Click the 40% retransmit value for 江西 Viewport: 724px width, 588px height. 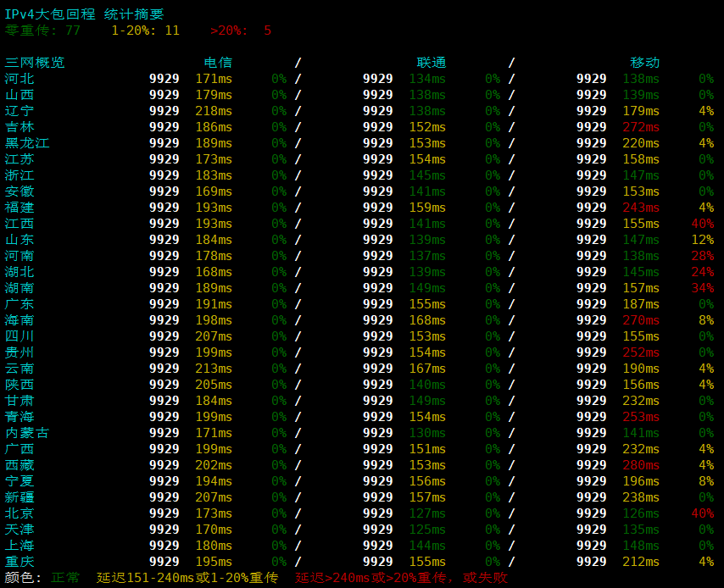click(703, 224)
